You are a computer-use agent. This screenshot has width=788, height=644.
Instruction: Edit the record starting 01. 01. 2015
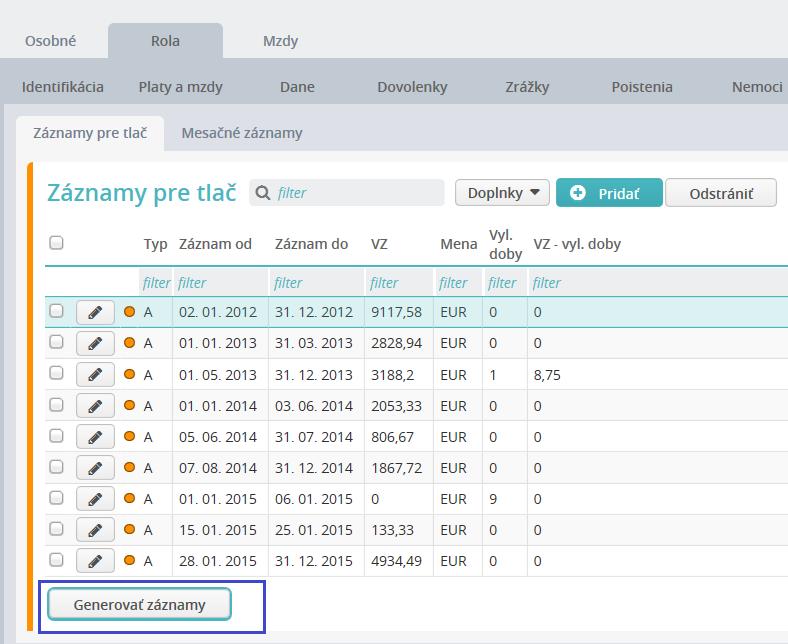click(95, 499)
